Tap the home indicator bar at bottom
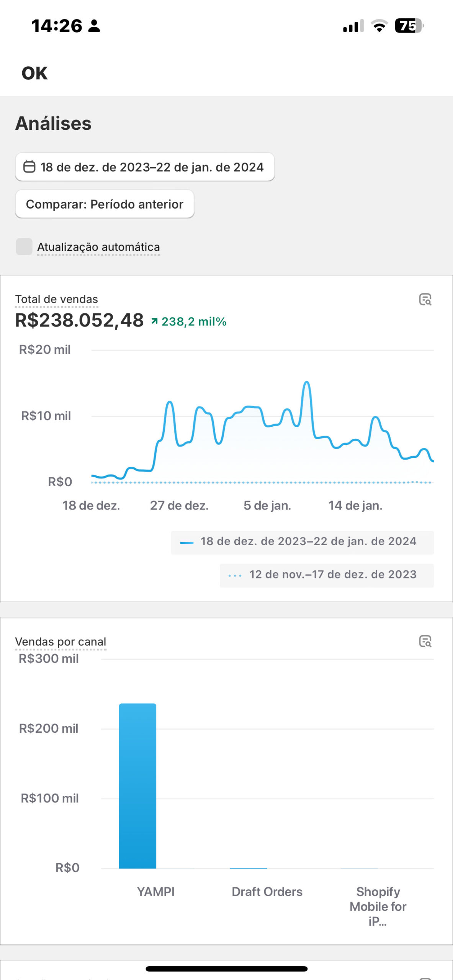Screen dimensions: 453x980 (x=226, y=969)
